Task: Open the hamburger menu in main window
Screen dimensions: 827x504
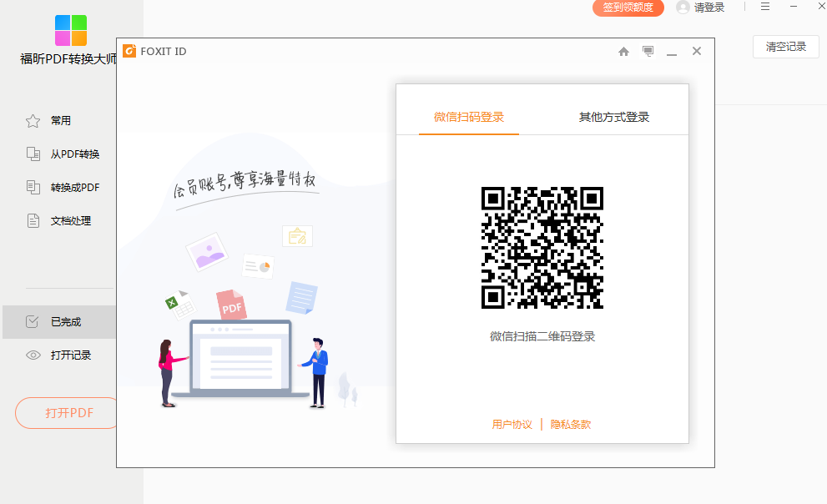Action: (x=765, y=7)
